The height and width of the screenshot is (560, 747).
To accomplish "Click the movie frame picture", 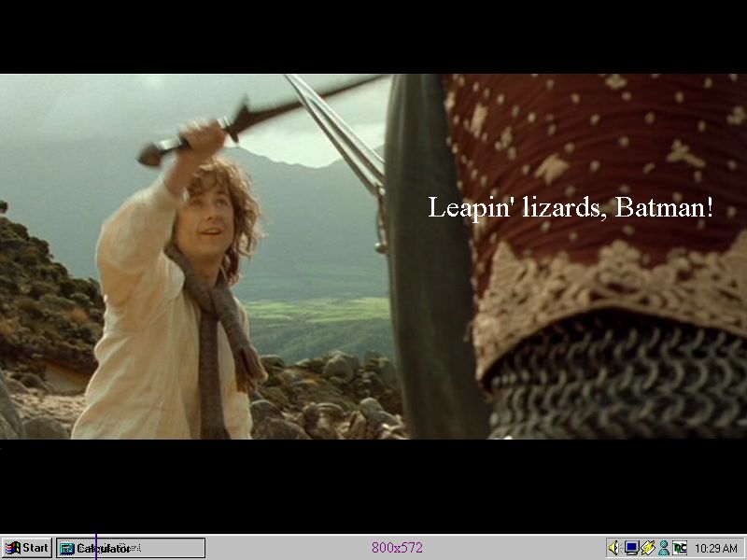I will coord(373,256).
